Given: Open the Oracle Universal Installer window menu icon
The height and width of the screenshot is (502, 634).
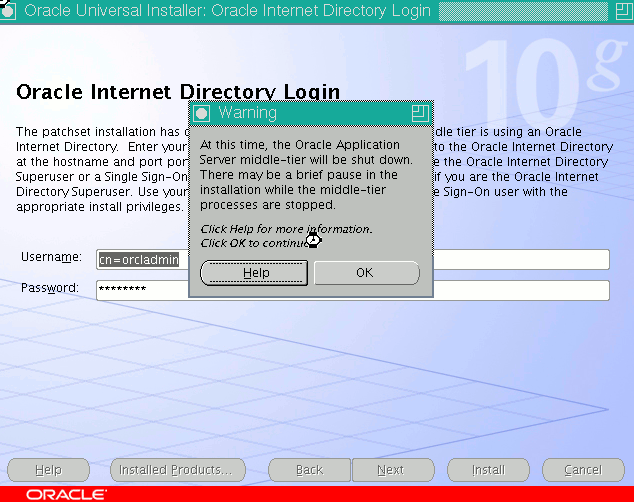Looking at the screenshot, I should (8, 11).
